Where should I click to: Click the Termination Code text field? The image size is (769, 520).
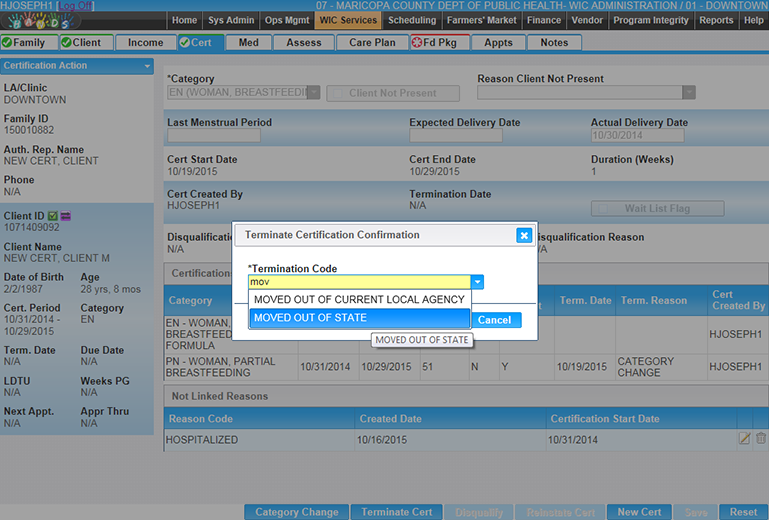358,283
